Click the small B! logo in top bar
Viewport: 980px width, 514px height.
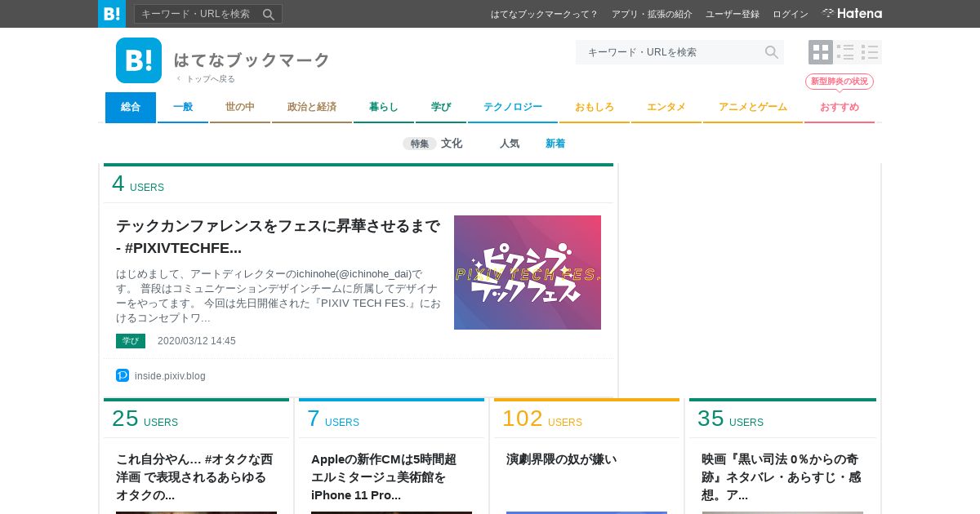(112, 14)
